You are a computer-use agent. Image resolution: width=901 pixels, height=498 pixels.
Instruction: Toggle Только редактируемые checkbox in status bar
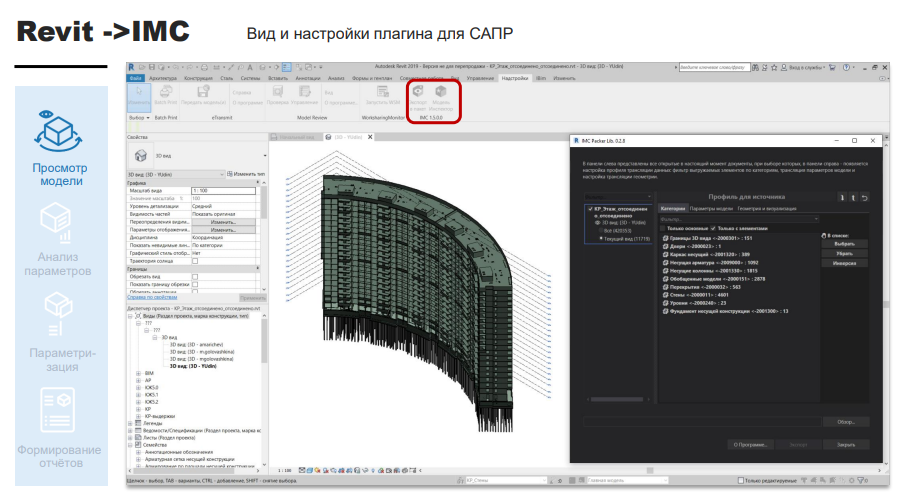coord(741,480)
